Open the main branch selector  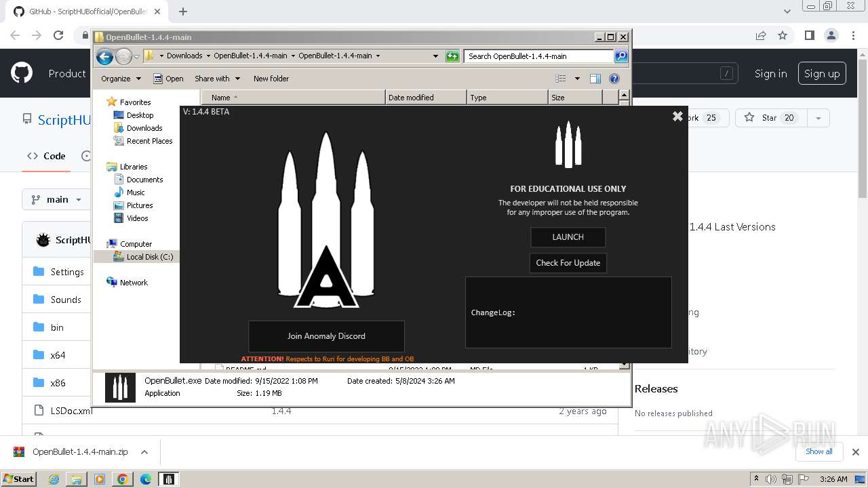pyautogui.click(x=56, y=199)
